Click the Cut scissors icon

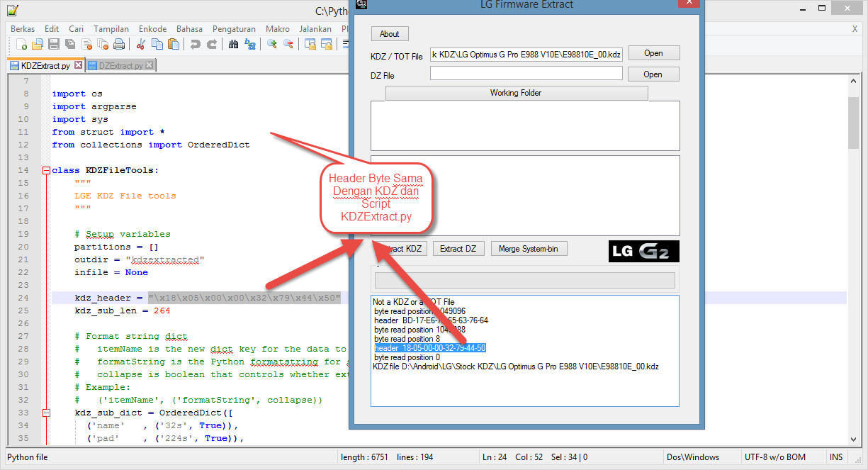(141, 44)
